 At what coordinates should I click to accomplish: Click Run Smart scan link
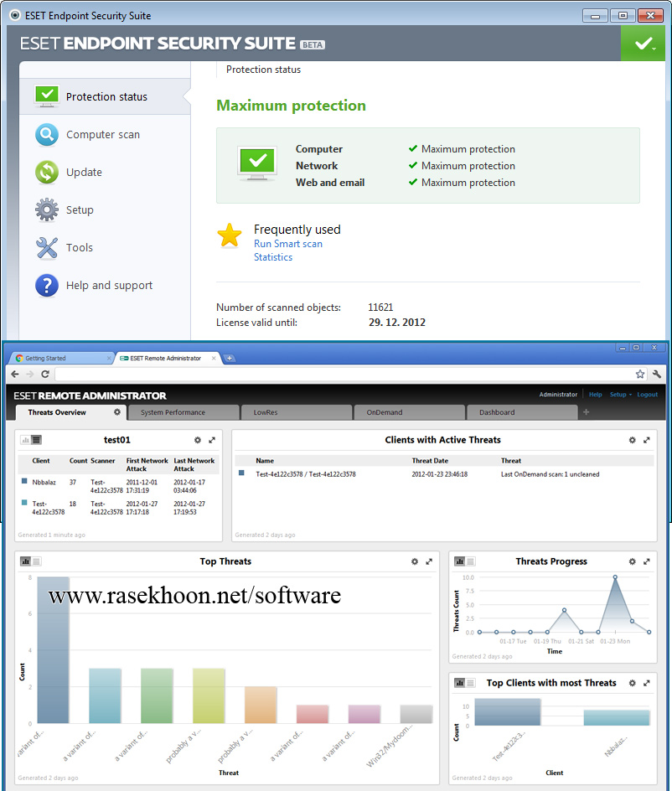coord(288,244)
